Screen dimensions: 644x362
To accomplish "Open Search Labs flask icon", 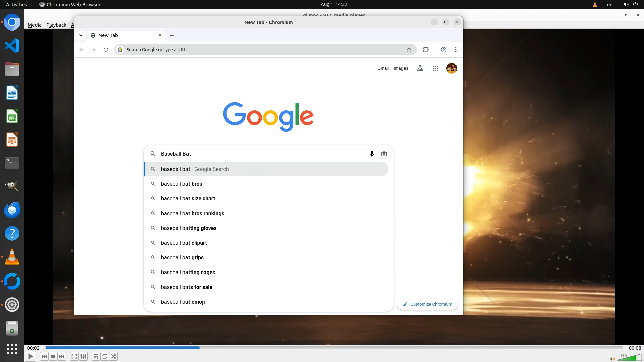I will [x=420, y=68].
